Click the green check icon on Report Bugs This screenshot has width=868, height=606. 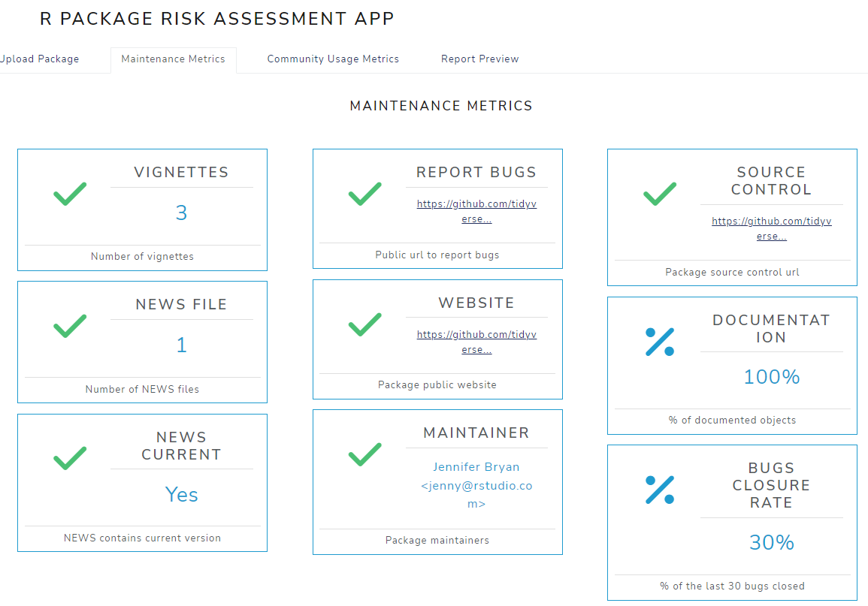pyautogui.click(x=365, y=194)
